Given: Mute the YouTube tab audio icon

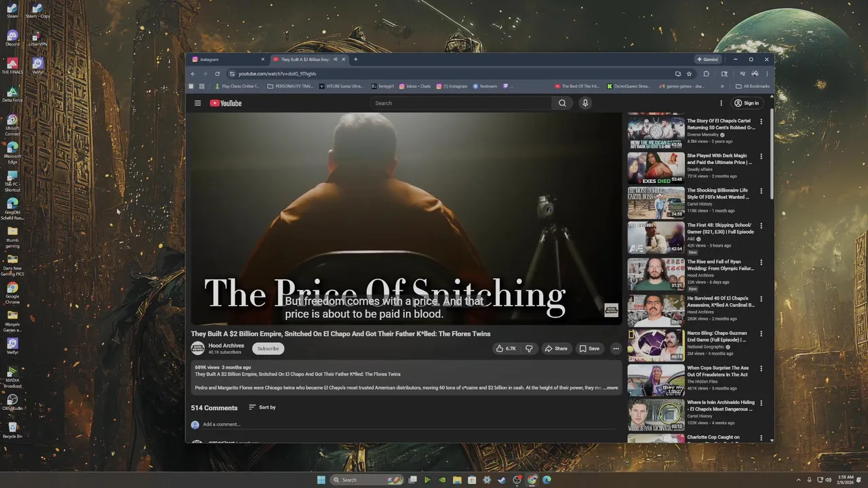Looking at the screenshot, I should 335,59.
